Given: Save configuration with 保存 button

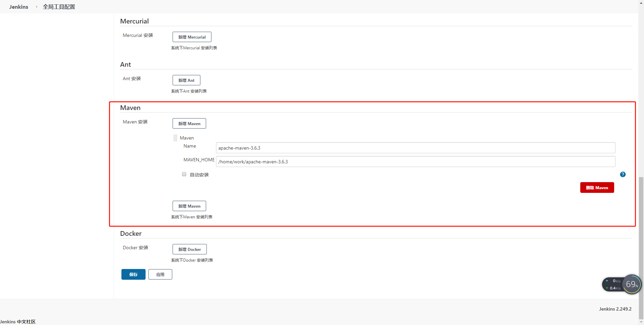Looking at the screenshot, I should point(133,274).
